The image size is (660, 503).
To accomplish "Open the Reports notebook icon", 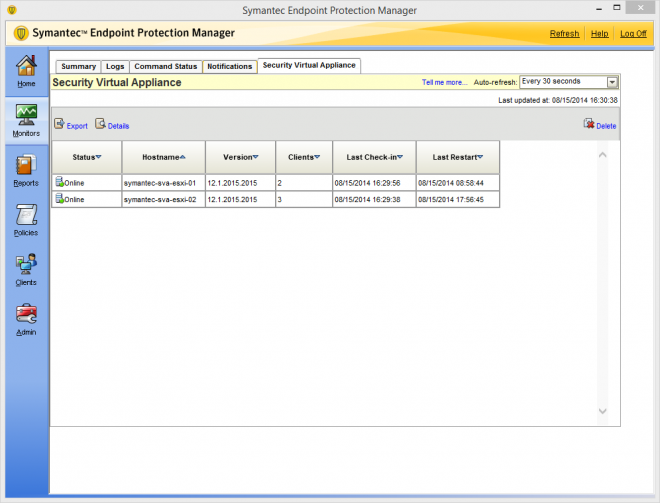I will click(x=26, y=165).
